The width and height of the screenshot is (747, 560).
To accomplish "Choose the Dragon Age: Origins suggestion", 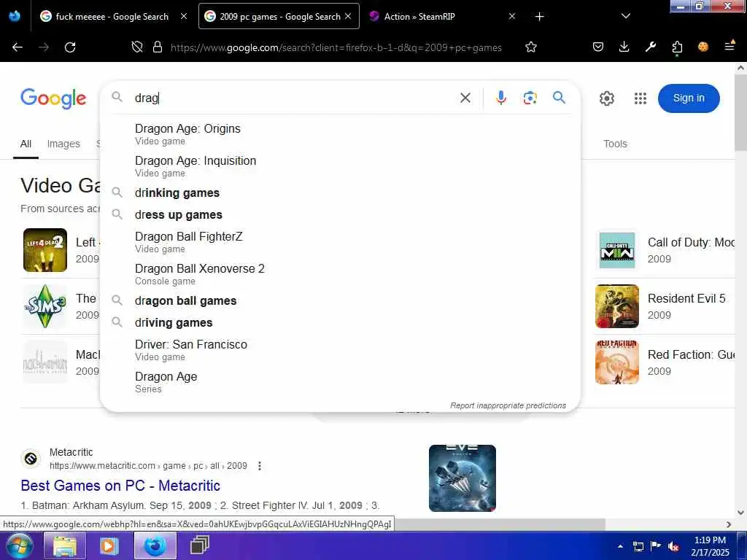I will click(x=340, y=134).
